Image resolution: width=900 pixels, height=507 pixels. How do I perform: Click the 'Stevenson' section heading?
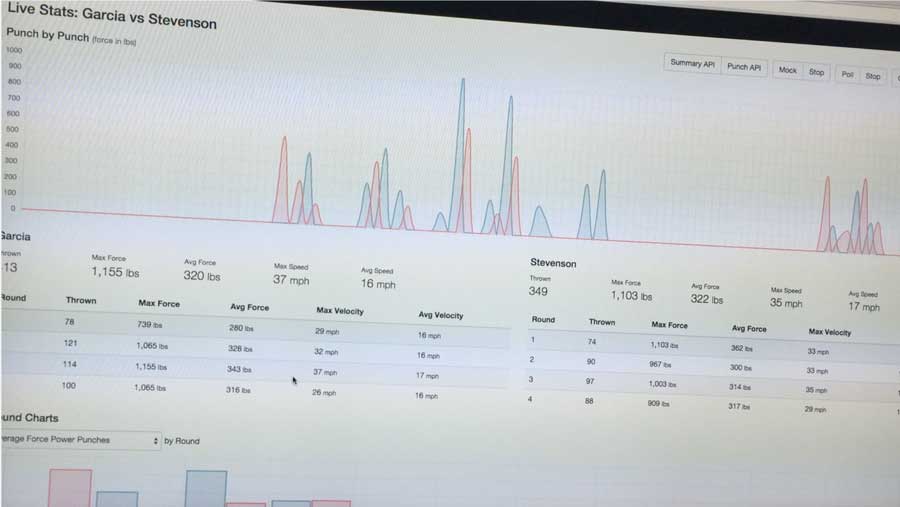coord(553,263)
